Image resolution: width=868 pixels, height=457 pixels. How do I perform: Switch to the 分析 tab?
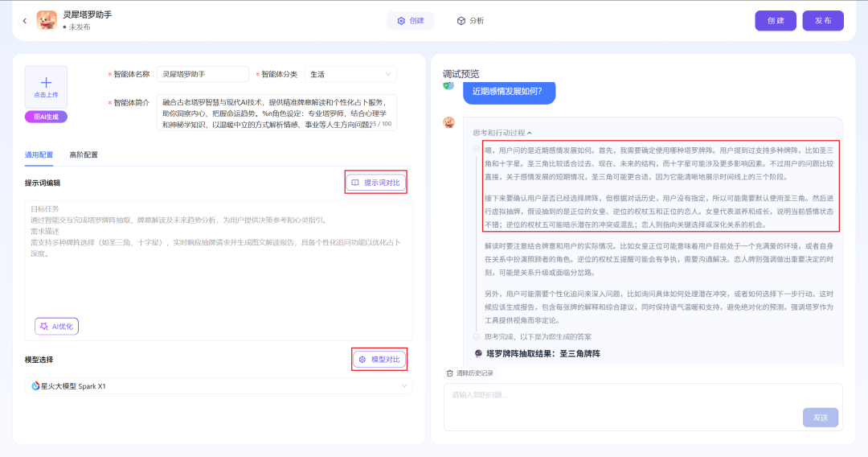click(470, 20)
